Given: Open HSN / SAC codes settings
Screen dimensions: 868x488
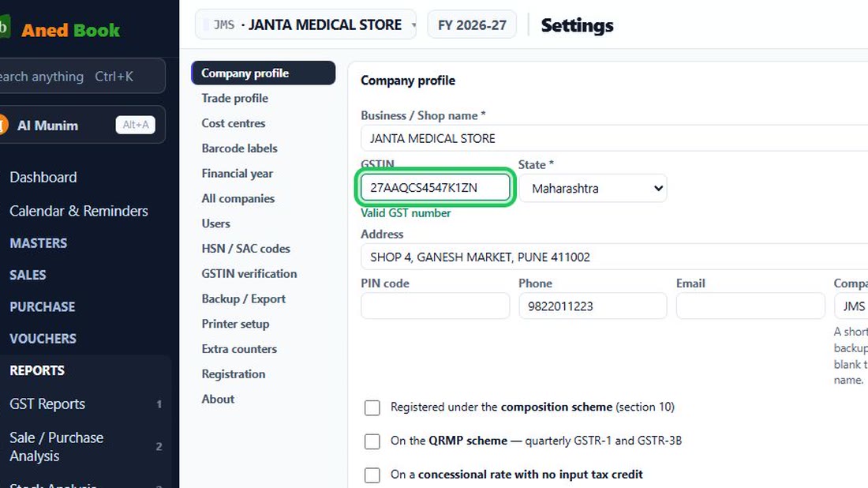Looking at the screenshot, I should (245, 249).
